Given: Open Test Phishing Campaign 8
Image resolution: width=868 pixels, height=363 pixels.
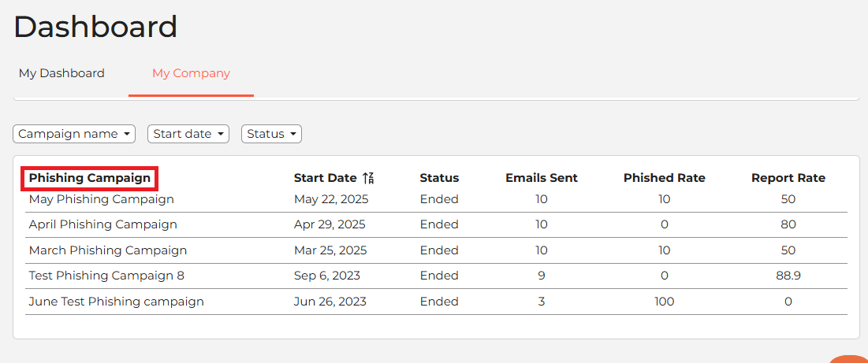Looking at the screenshot, I should (x=106, y=276).
